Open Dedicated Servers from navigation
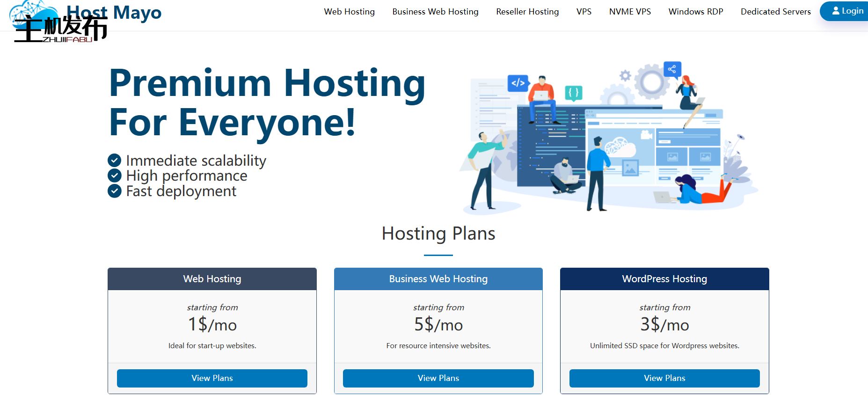 (775, 12)
